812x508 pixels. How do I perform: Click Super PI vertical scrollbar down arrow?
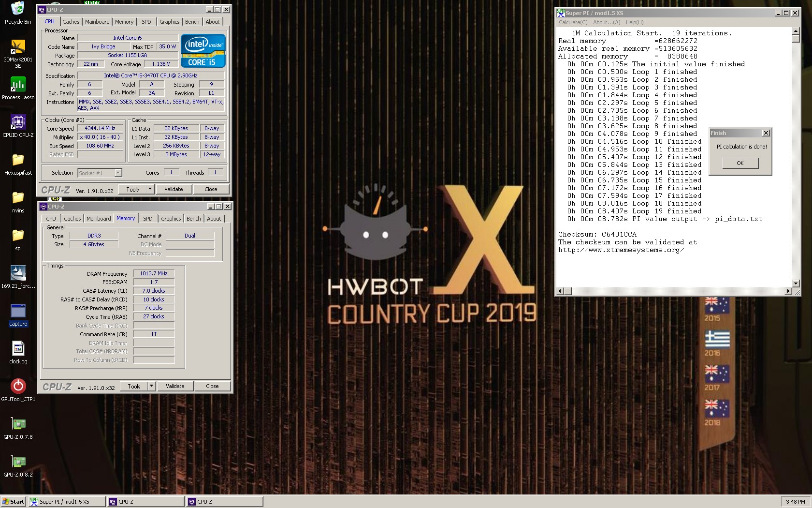click(x=796, y=284)
